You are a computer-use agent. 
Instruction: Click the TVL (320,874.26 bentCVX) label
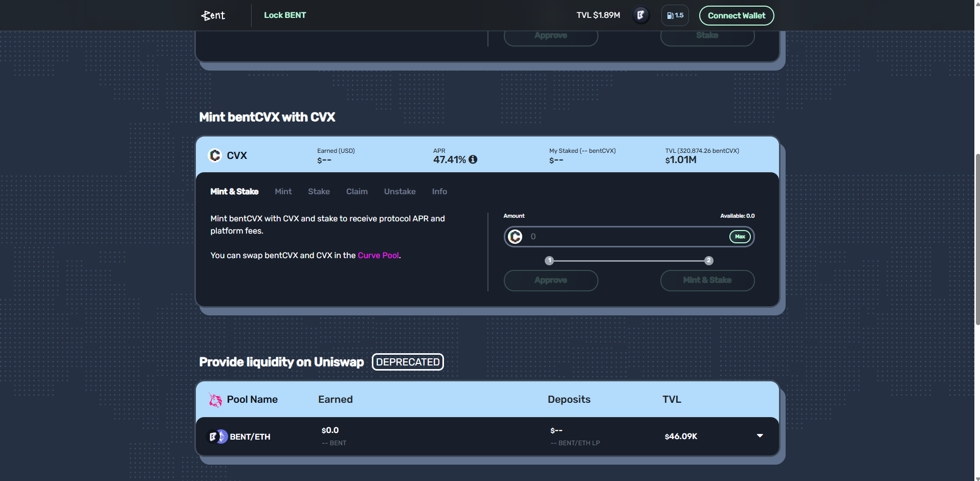702,151
